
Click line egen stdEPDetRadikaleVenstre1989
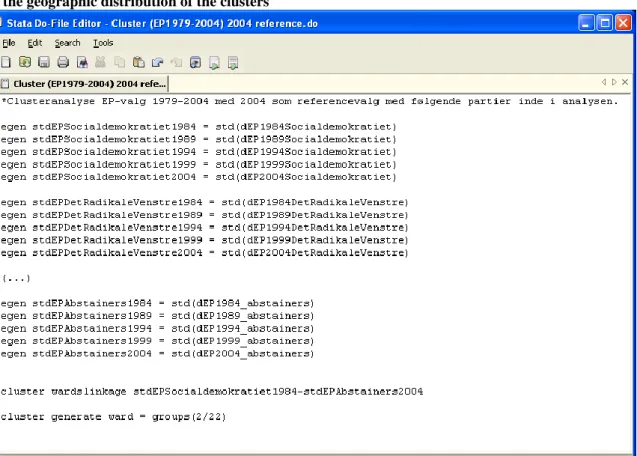tap(204, 215)
